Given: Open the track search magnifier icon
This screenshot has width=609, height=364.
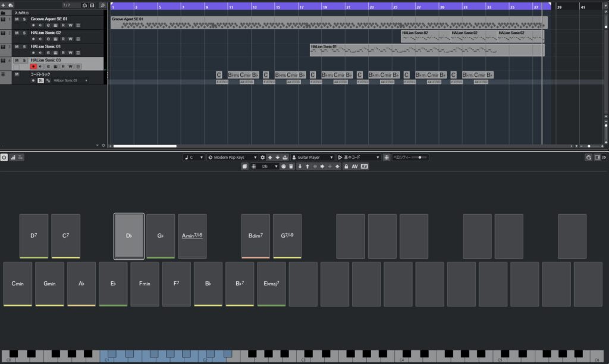Looking at the screenshot, I should [102, 5].
